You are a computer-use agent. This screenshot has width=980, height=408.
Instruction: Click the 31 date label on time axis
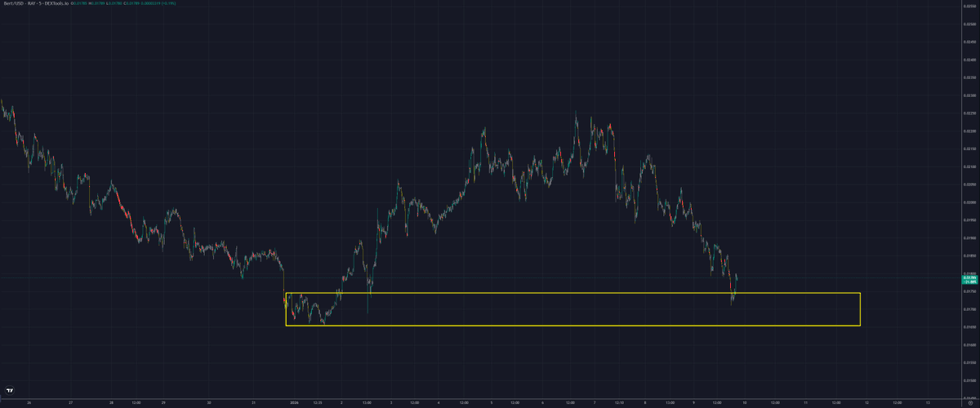pyautogui.click(x=254, y=402)
